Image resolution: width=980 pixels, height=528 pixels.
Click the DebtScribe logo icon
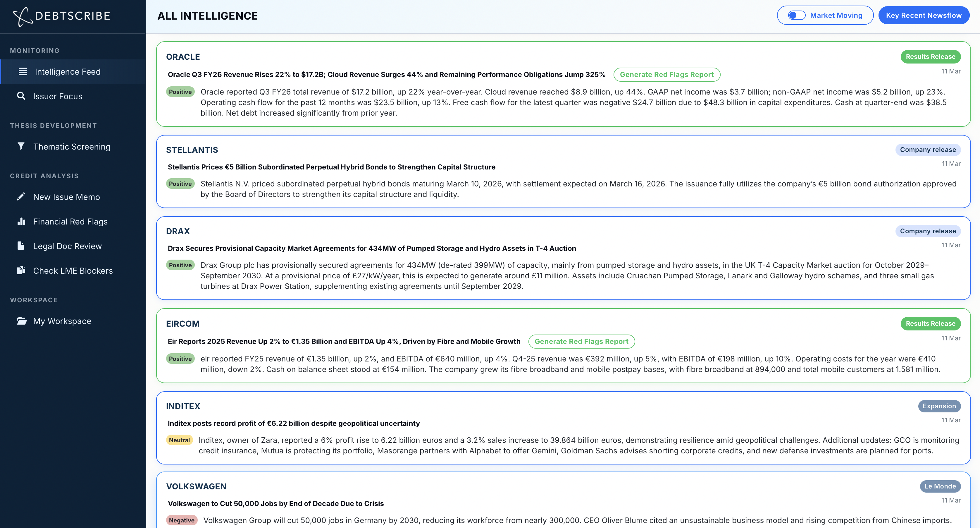pyautogui.click(x=23, y=16)
